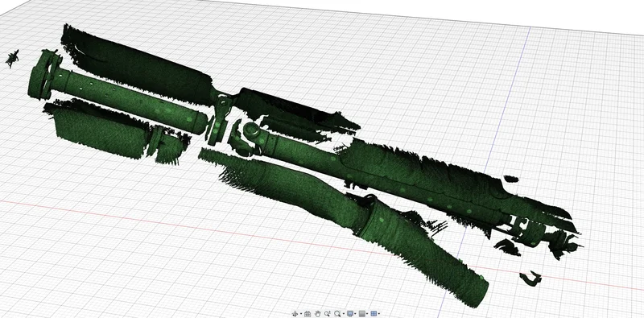The image size is (644, 318).
Task: Activate the Look At tool
Action: pos(308,314)
